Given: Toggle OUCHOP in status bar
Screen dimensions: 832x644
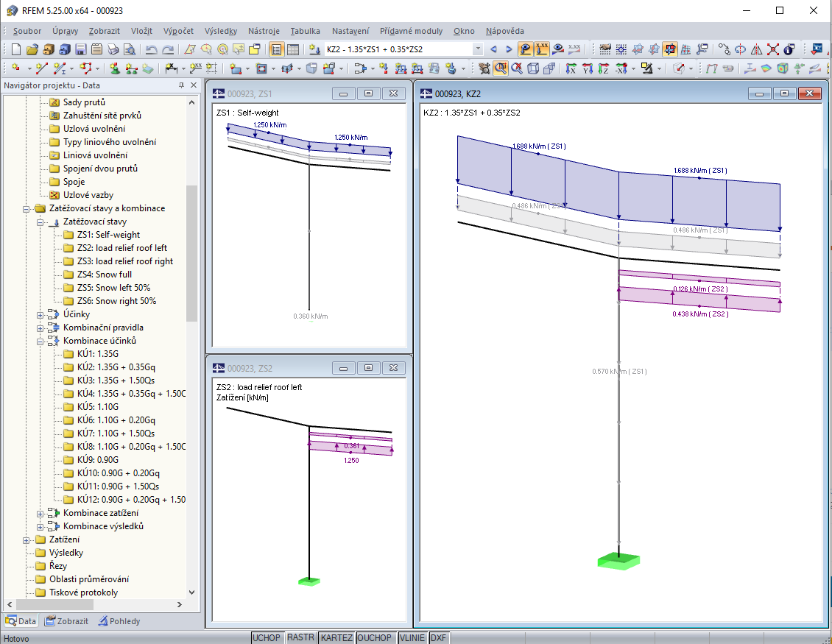Looking at the screenshot, I should click(375, 637).
